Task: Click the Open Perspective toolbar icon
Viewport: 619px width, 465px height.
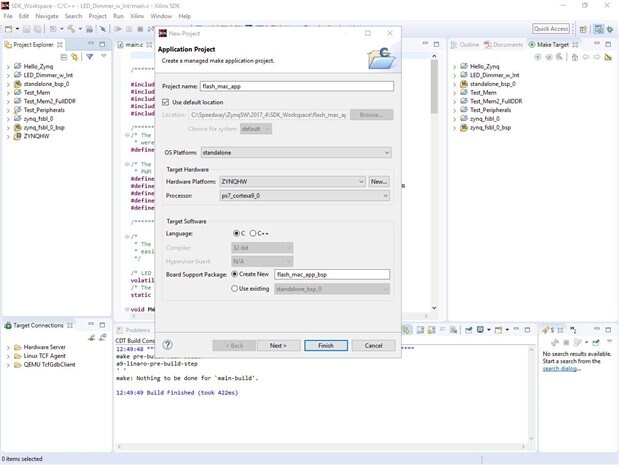Action: click(583, 28)
